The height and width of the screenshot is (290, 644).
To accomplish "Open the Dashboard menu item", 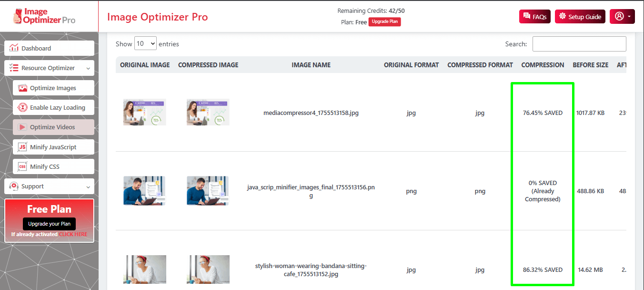I will [50, 48].
